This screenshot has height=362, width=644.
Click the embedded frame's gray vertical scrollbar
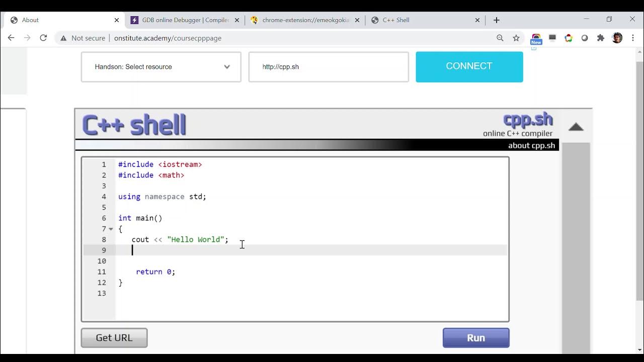576,248
